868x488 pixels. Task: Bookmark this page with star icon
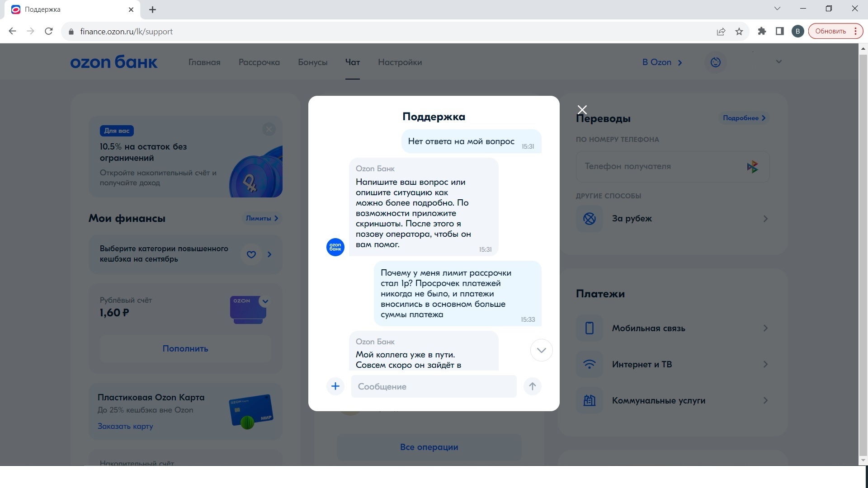(739, 31)
